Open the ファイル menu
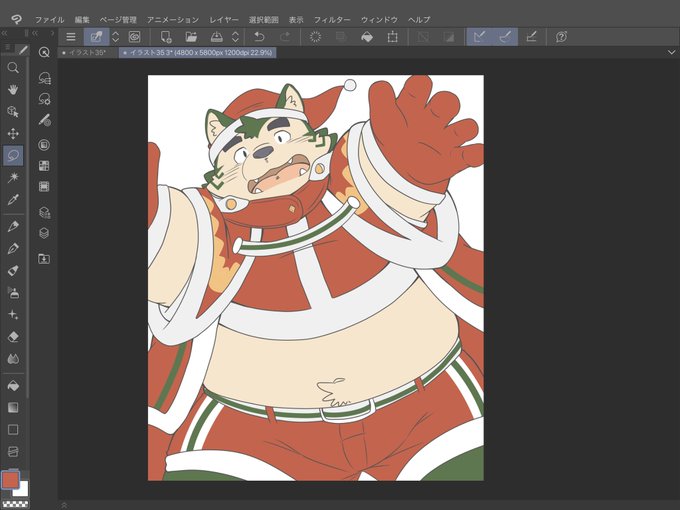Image resolution: width=680 pixels, height=510 pixels. pyautogui.click(x=49, y=20)
